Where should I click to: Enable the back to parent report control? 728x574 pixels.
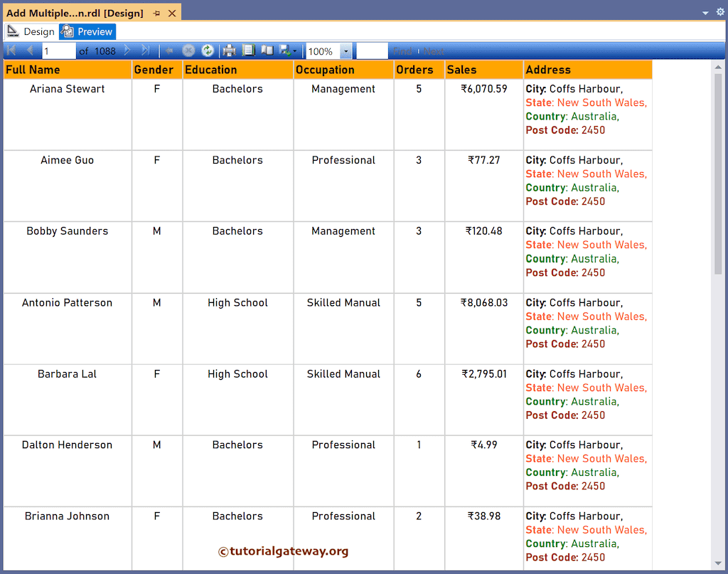tap(169, 50)
